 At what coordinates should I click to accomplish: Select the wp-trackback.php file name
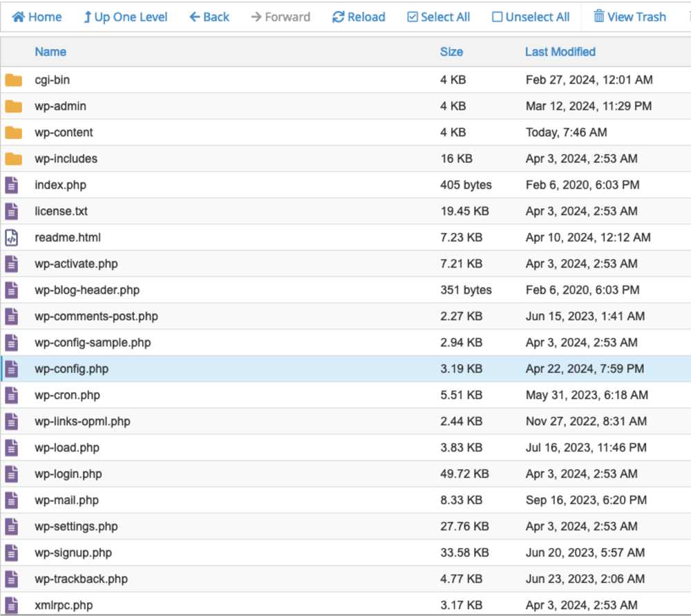coord(82,579)
